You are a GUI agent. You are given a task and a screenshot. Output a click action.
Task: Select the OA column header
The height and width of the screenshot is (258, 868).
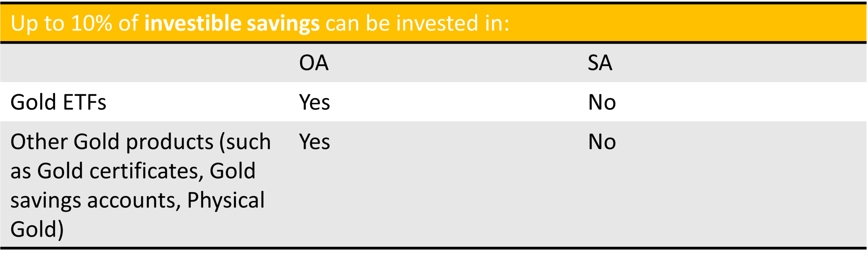click(x=314, y=63)
